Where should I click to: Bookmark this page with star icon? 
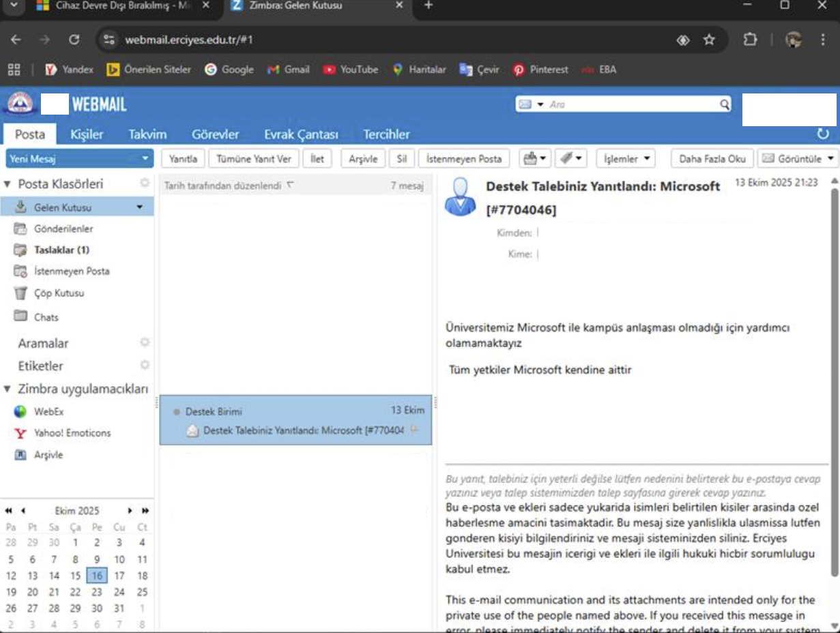click(x=709, y=40)
